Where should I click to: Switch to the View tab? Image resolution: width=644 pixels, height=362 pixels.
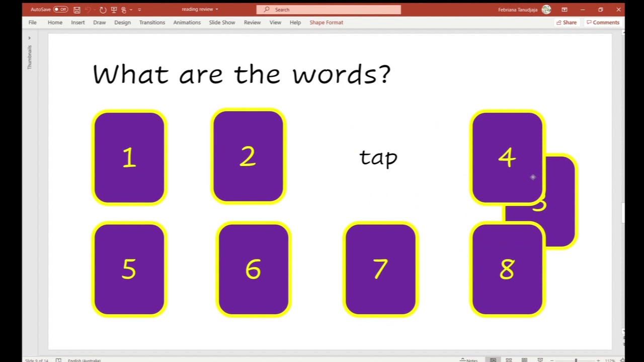click(275, 23)
